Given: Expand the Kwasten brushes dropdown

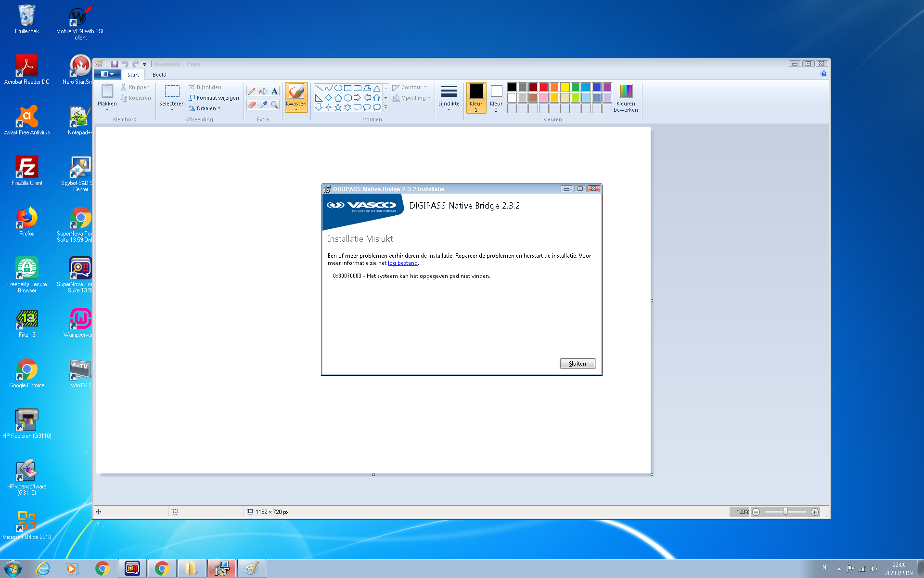Looking at the screenshot, I should pyautogui.click(x=296, y=107).
